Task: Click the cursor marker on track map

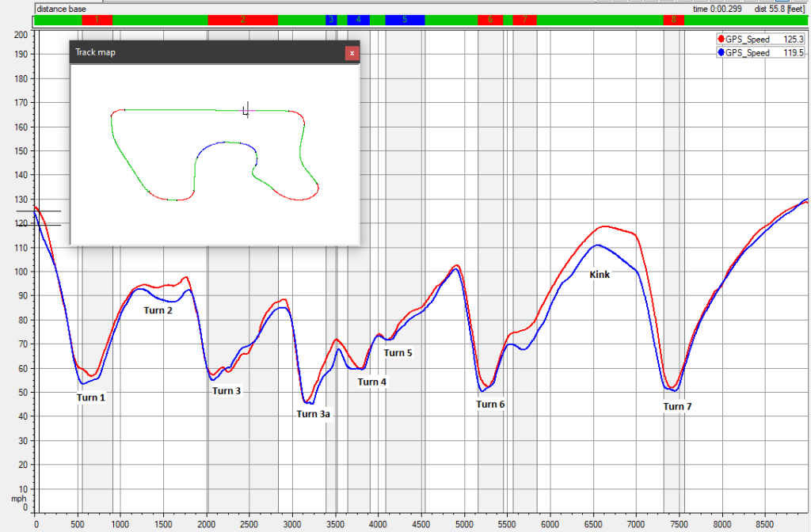Action: pos(247,111)
